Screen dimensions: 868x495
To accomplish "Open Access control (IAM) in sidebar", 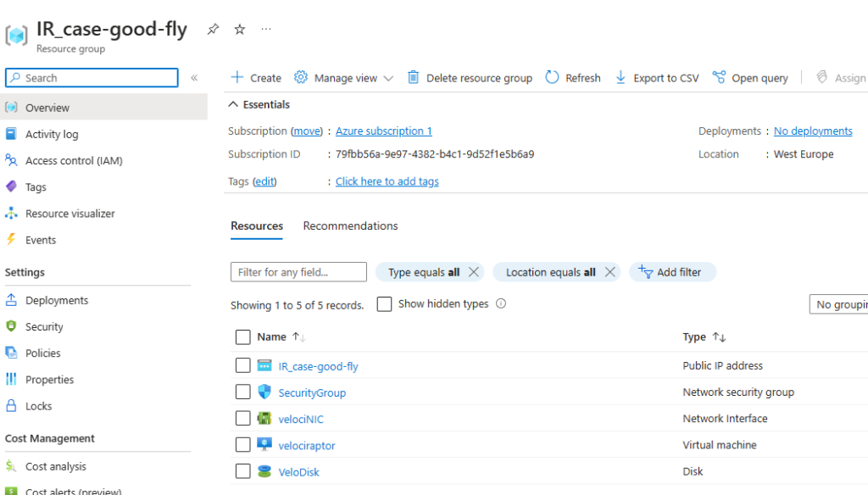I will pos(74,160).
